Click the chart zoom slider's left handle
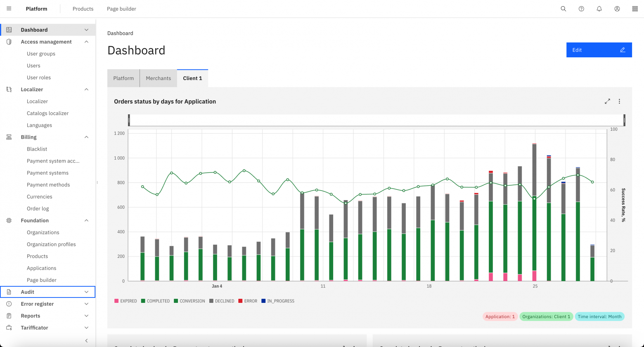This screenshot has height=347, width=644. (129, 120)
